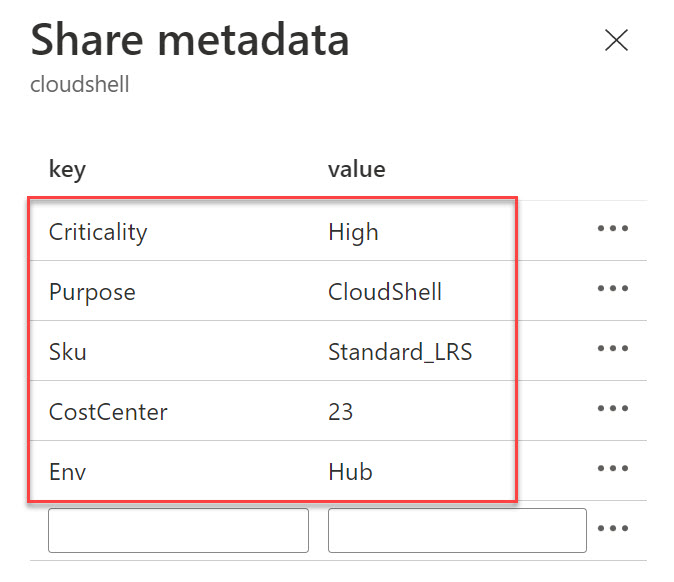
Task: Select the CostCenter key cell
Action: click(x=108, y=412)
